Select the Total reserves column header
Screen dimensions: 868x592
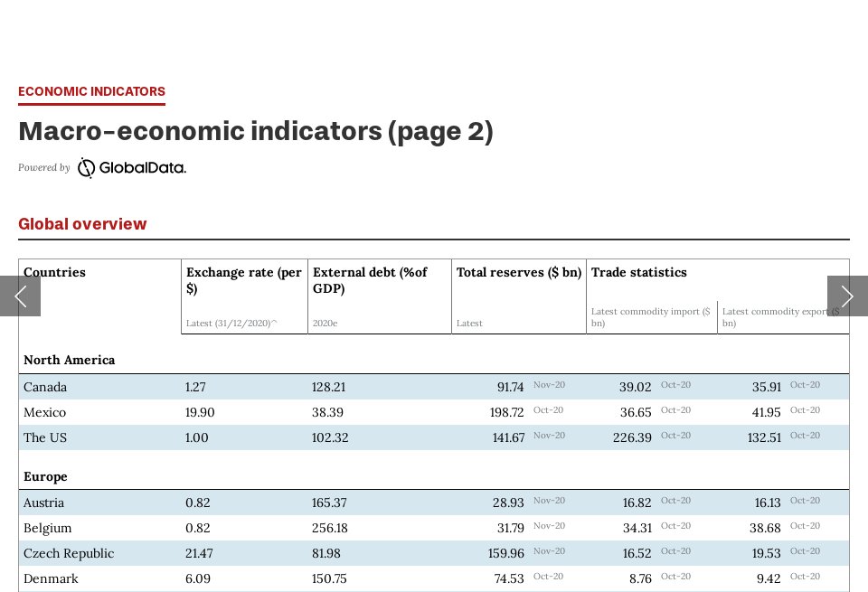click(x=519, y=272)
